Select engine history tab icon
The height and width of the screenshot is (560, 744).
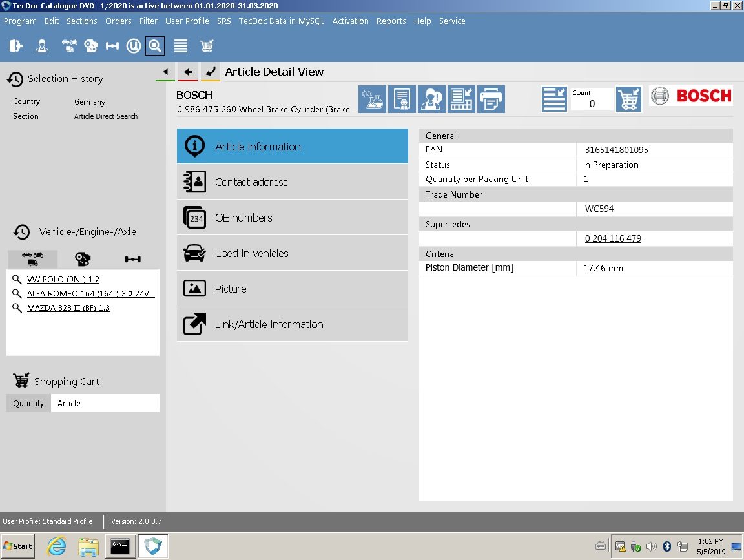pos(83,259)
